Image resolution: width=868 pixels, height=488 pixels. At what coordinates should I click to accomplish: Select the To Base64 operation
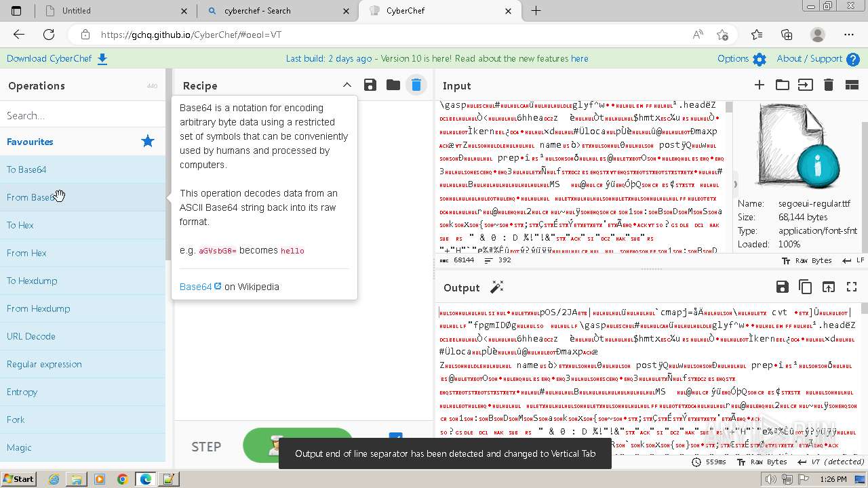pos(83,169)
